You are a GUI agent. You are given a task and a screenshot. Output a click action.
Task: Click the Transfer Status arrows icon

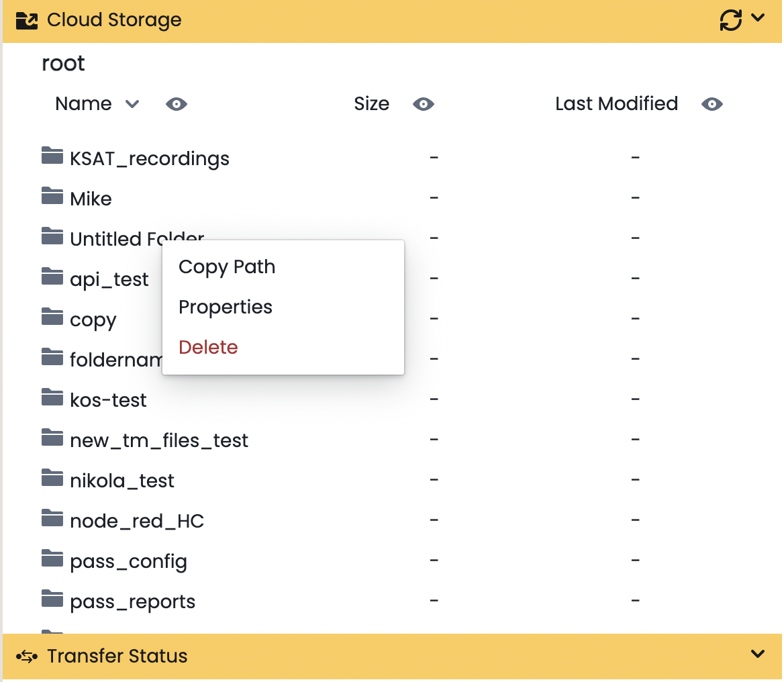point(27,656)
